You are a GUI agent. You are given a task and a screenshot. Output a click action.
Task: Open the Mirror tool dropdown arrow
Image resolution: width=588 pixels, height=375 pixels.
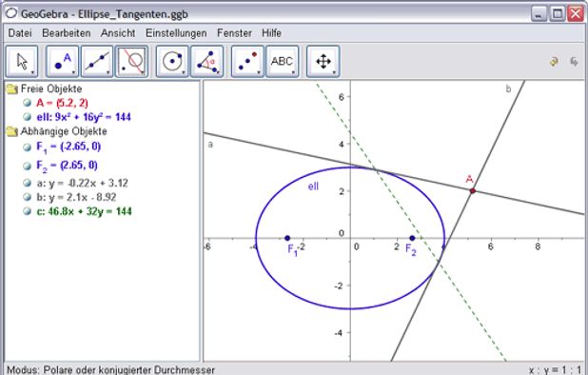point(259,72)
